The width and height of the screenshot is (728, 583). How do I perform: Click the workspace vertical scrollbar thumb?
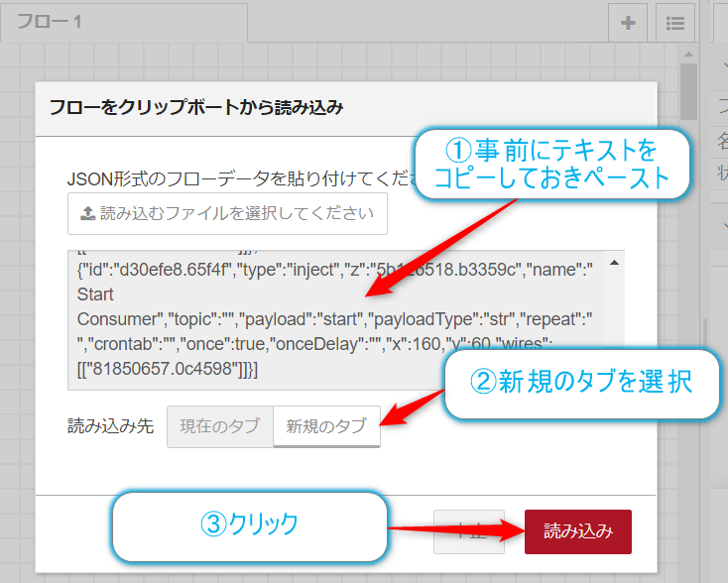click(x=688, y=91)
